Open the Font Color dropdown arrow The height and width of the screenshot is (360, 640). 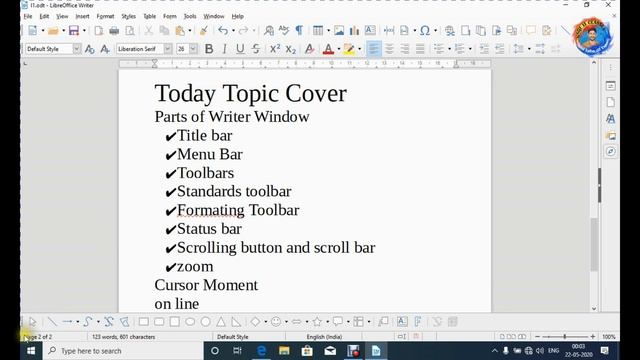339,49
